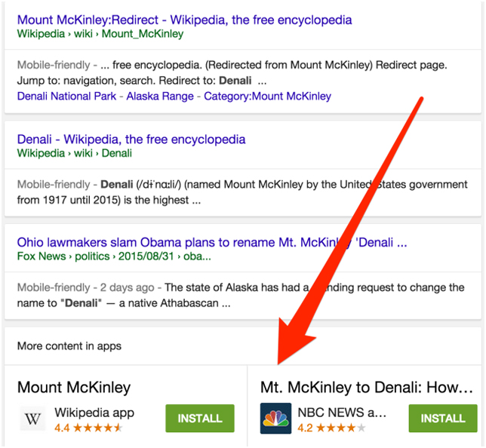Click the Wikipedia app name label

[x=94, y=413]
